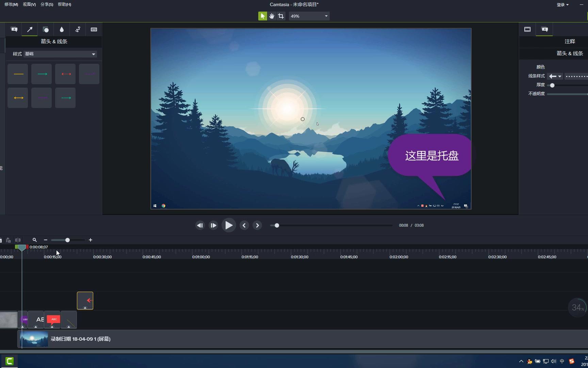Jump to the previous clip
This screenshot has width=588, height=368.
[244, 225]
